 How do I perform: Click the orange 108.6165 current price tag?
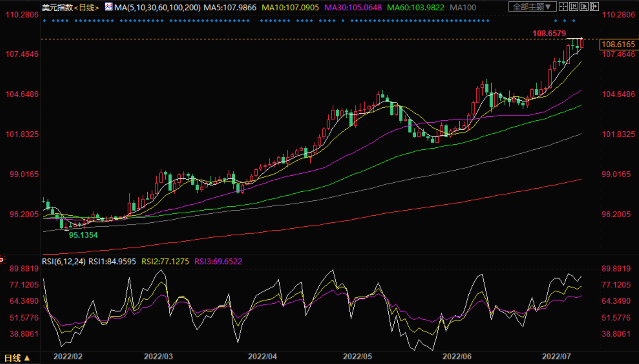618,44
